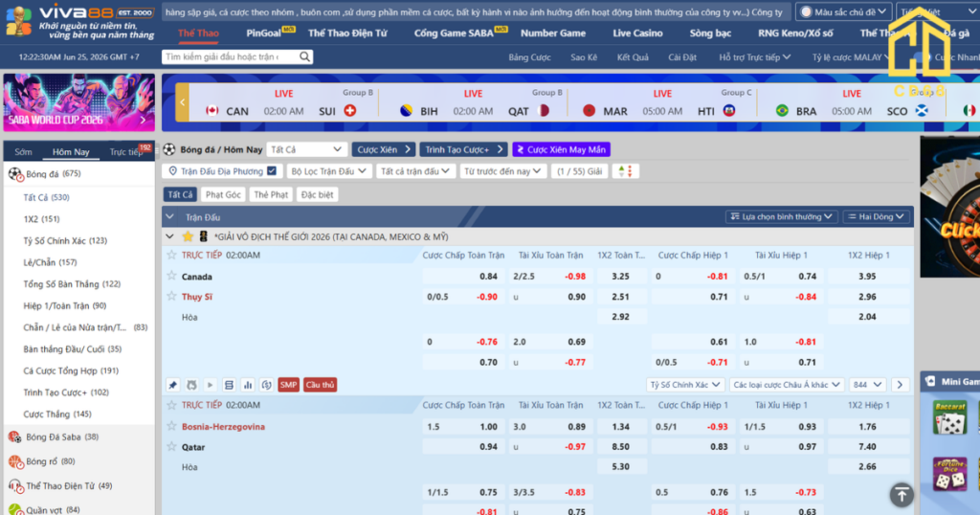Open the Number Game menu

(553, 34)
